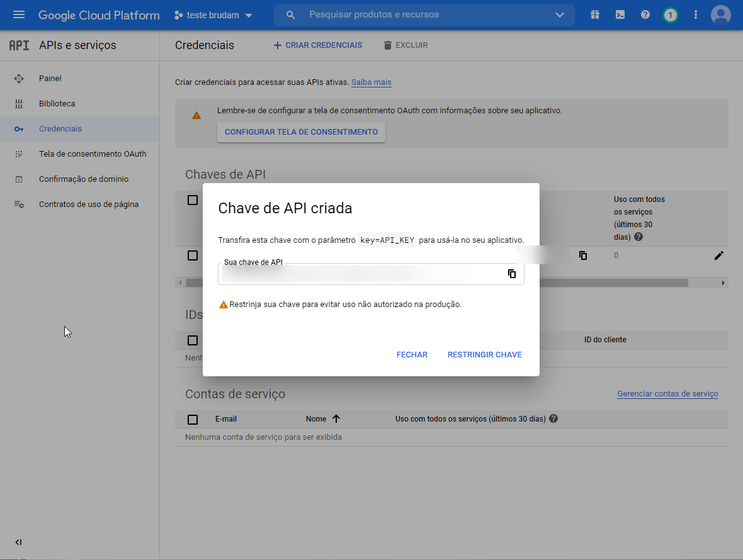Expand the search bar dropdown arrow
The width and height of the screenshot is (743, 560).
[x=560, y=14]
